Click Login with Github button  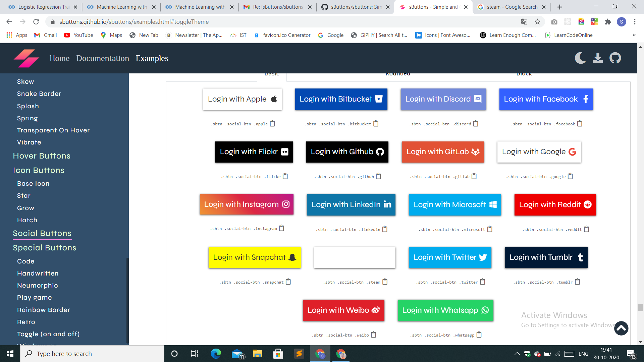click(347, 152)
